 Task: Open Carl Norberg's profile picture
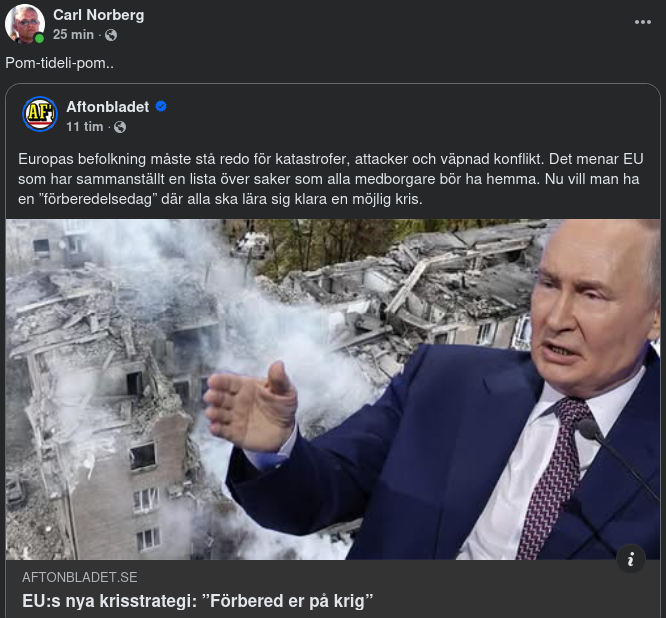tap(24, 24)
